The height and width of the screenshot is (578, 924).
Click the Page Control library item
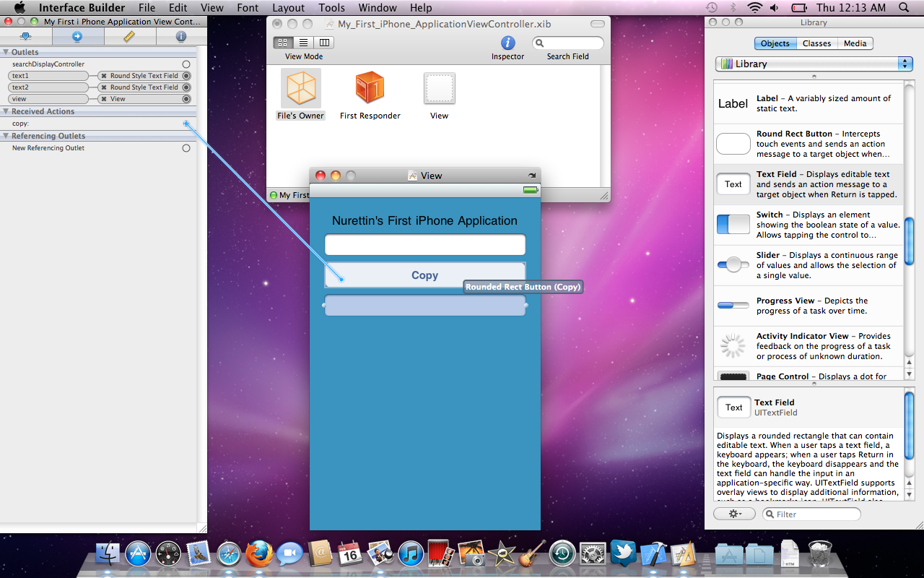click(808, 375)
